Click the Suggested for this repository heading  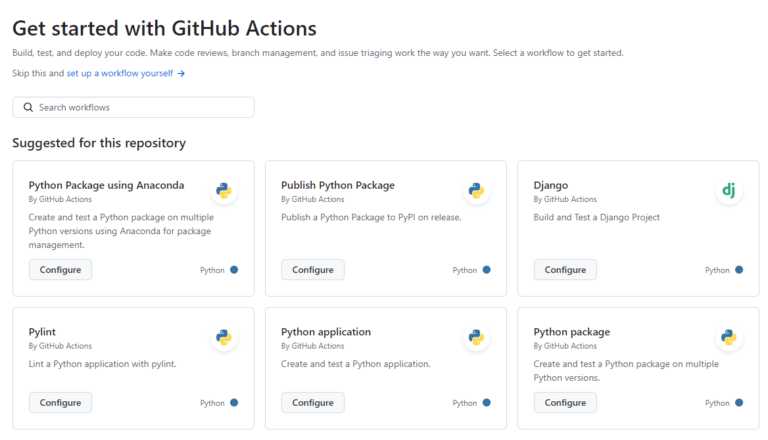[99, 143]
